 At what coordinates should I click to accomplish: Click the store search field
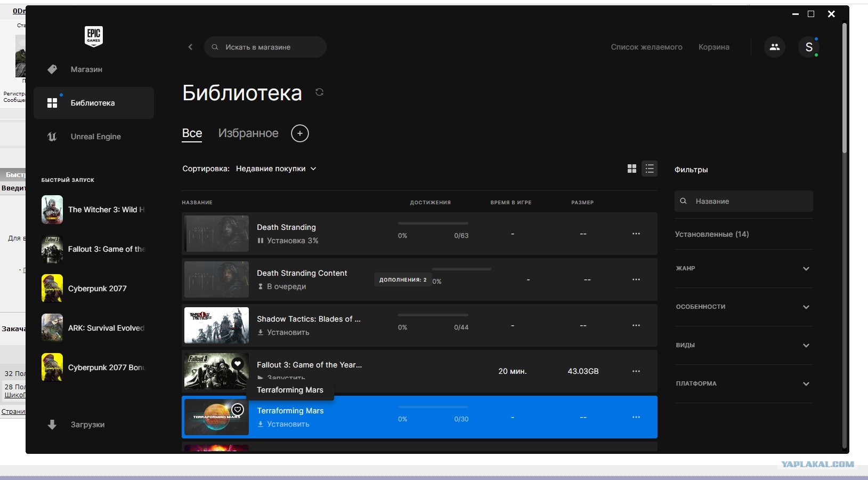(x=265, y=47)
